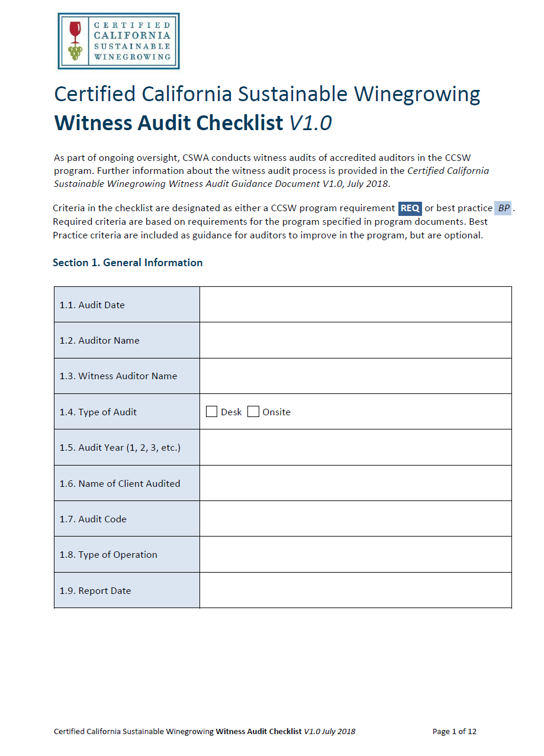Click the Certified California Sustainable Winegrowing logo
544x756 pixels.
pos(118,41)
